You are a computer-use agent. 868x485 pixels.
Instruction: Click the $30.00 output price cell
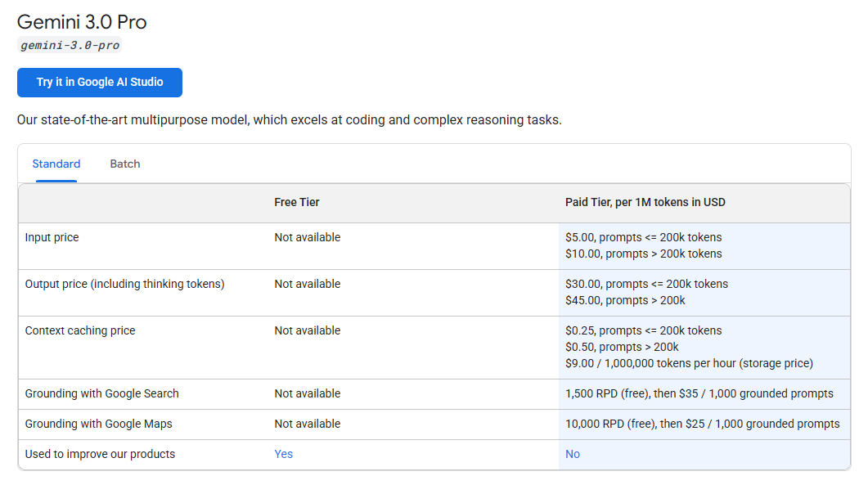pyautogui.click(x=646, y=284)
